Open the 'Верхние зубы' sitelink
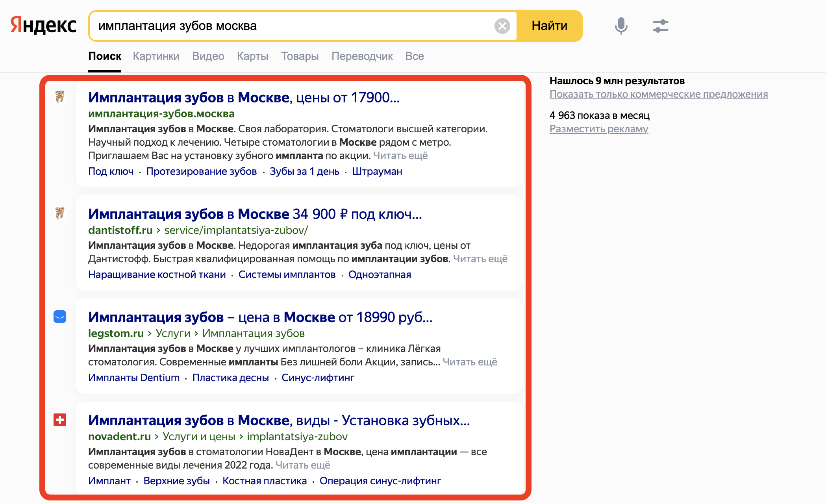The image size is (826, 504). pyautogui.click(x=176, y=481)
